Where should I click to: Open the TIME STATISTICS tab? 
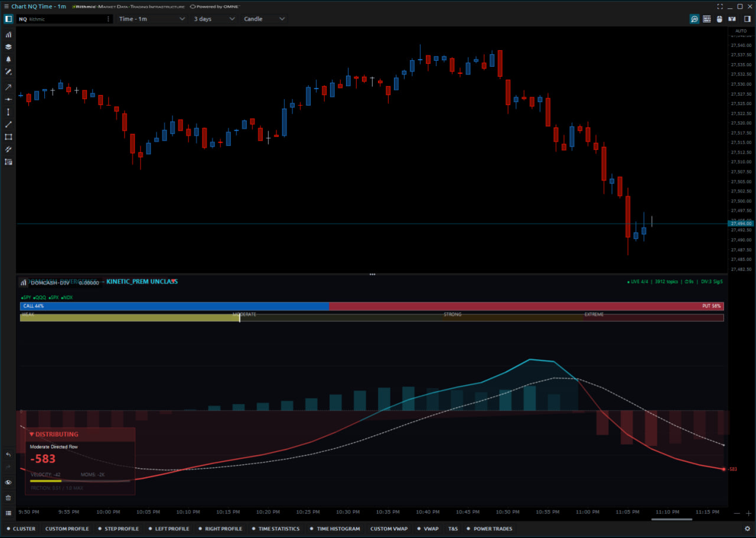275,529
